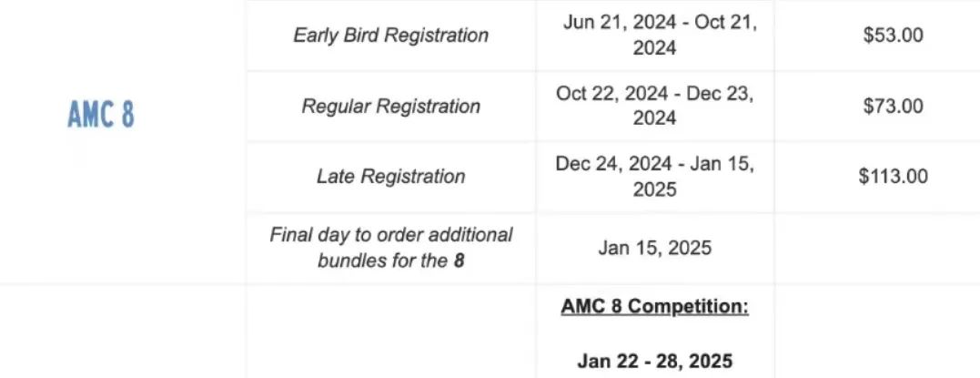The image size is (980, 378).
Task: Select the Regular Registration label
Action: click(390, 106)
